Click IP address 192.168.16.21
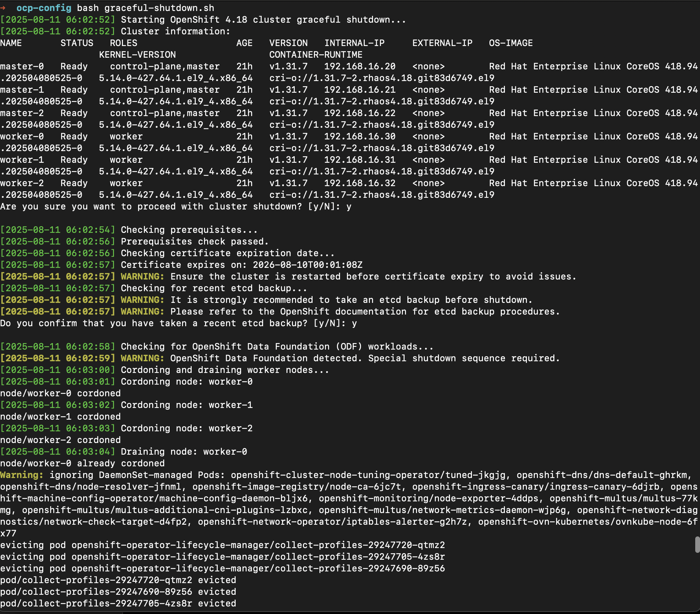This screenshot has height=614, width=700. pyautogui.click(x=360, y=90)
